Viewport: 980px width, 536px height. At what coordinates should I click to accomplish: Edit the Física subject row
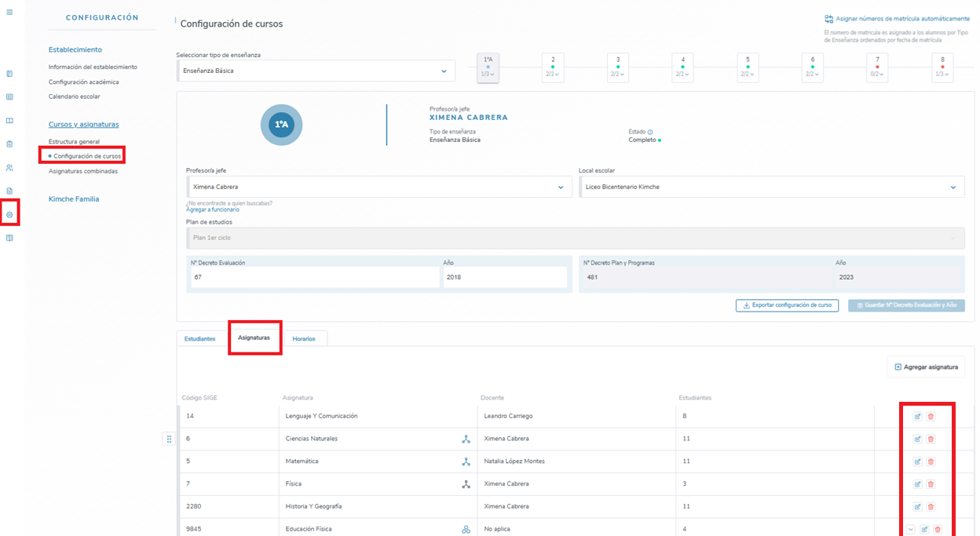(917, 484)
